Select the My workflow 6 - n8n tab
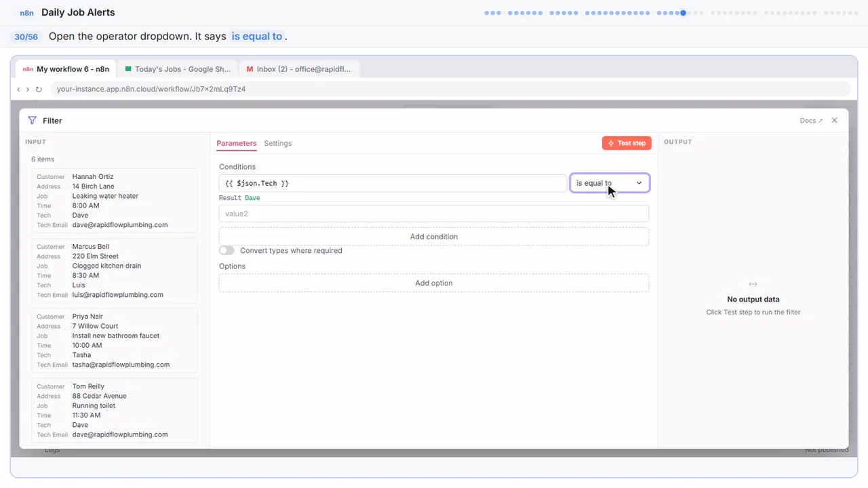Screen dimensions: 868x488 coord(66,69)
